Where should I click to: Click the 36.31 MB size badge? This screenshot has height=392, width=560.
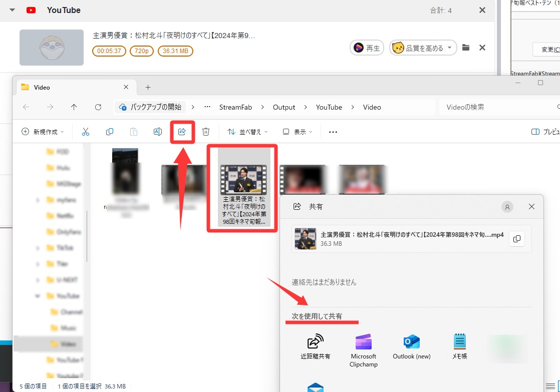(175, 51)
